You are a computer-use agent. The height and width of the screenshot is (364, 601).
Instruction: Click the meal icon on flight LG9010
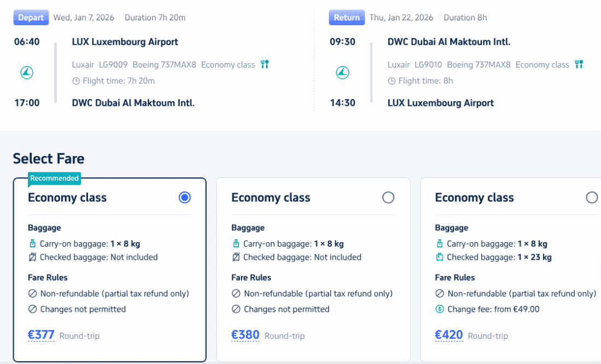[579, 64]
